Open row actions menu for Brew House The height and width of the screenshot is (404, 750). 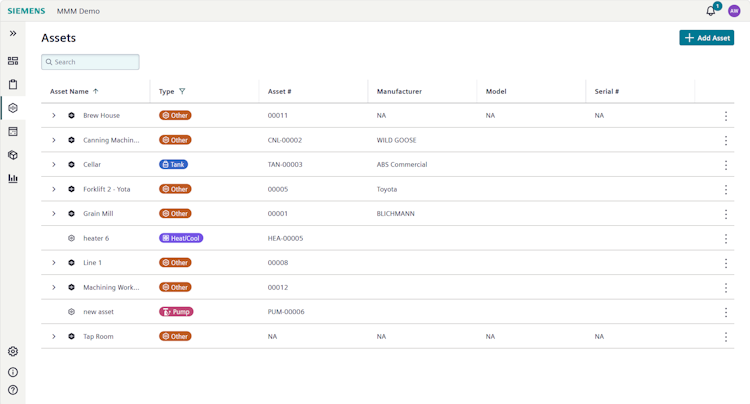(726, 116)
